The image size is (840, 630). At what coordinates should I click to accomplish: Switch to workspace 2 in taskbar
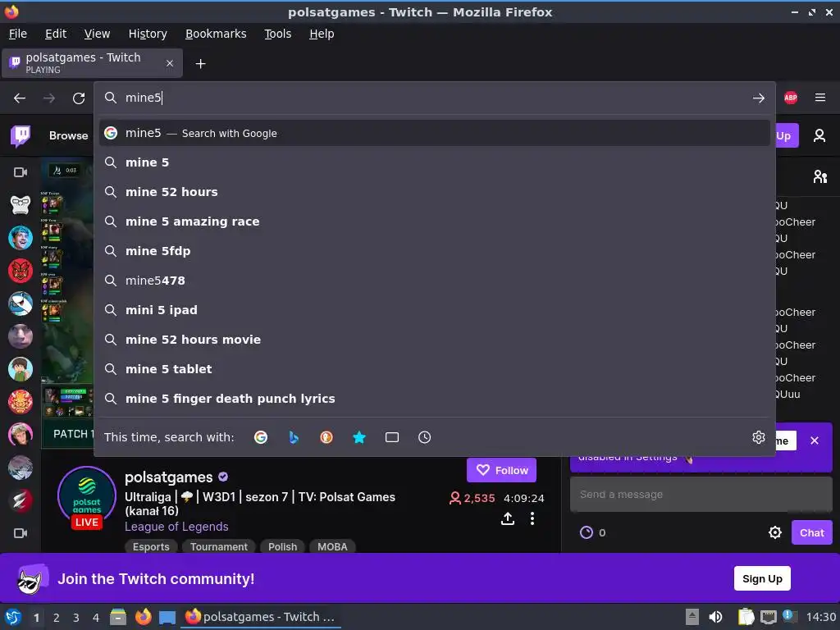coord(57,617)
